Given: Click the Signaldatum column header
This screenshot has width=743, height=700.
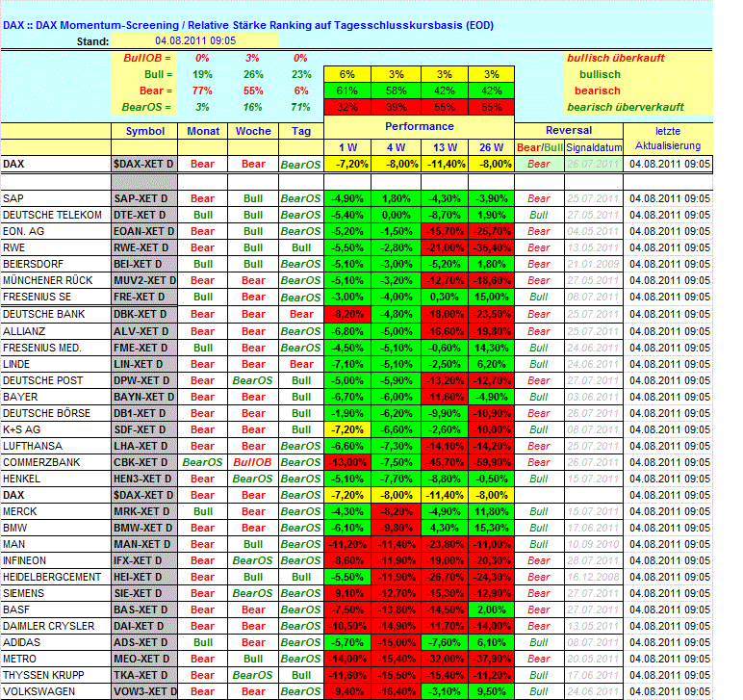Looking at the screenshot, I should pos(593,147).
